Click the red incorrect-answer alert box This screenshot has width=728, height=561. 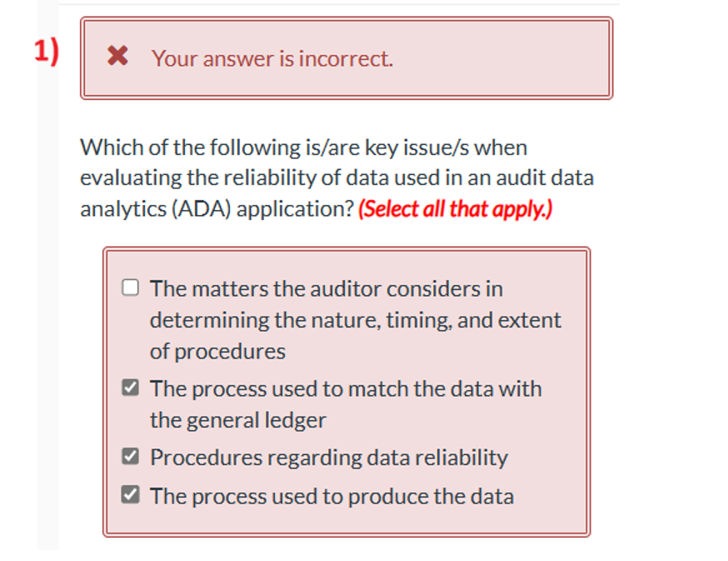pyautogui.click(x=347, y=58)
